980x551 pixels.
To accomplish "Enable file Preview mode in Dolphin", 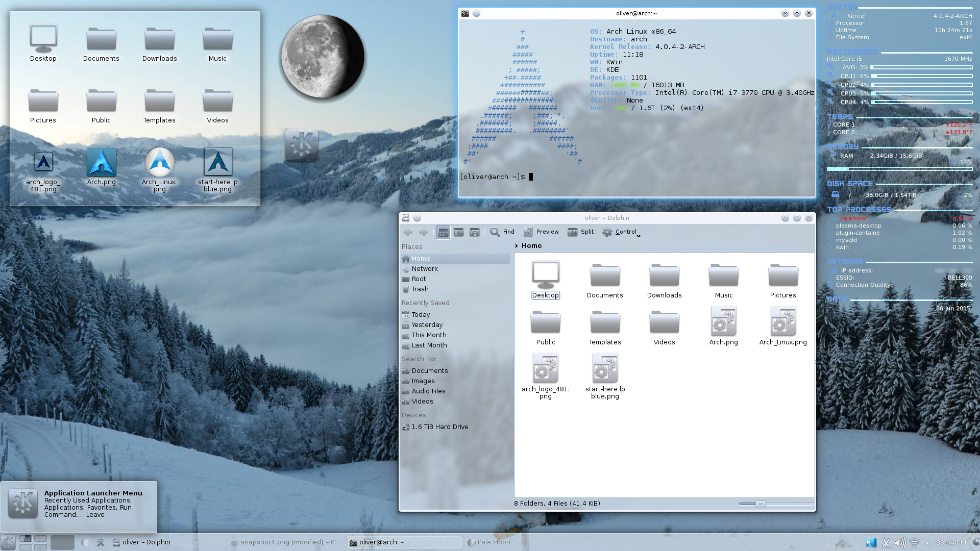I will pyautogui.click(x=541, y=232).
